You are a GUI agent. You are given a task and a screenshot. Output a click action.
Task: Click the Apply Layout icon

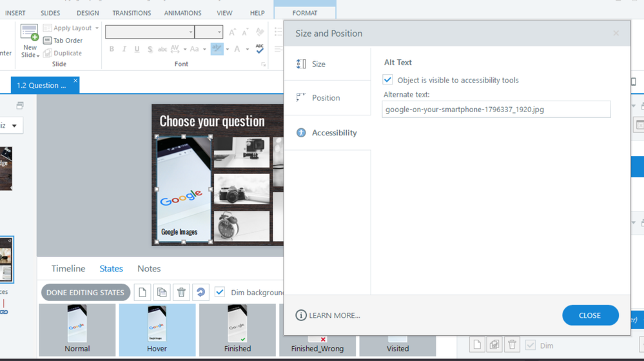coord(47,28)
